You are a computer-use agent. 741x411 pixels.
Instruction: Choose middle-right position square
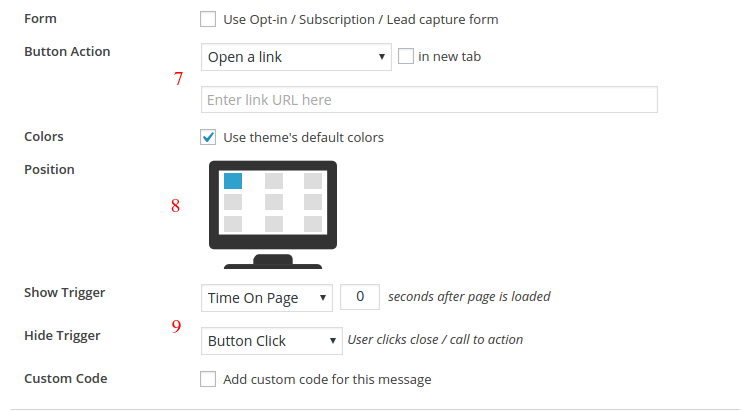(313, 202)
